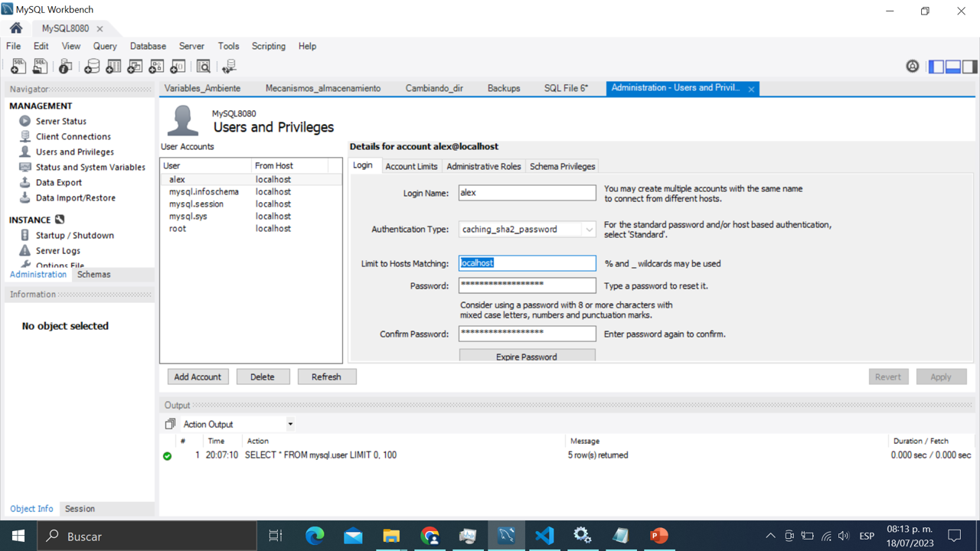Viewport: 980px width, 551px height.
Task: Open Microsoft Edge from taskbar
Action: point(315,536)
